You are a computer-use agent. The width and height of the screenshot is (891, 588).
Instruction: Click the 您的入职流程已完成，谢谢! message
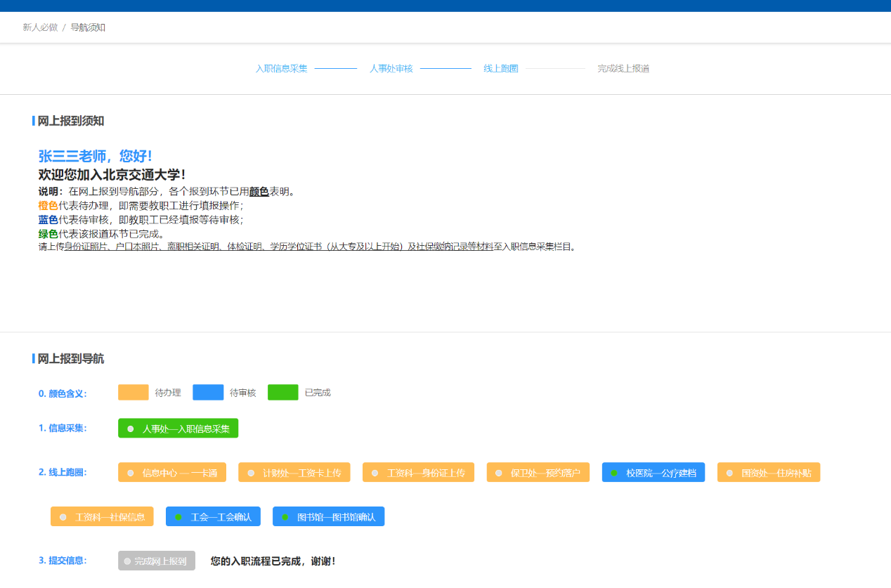tap(273, 561)
